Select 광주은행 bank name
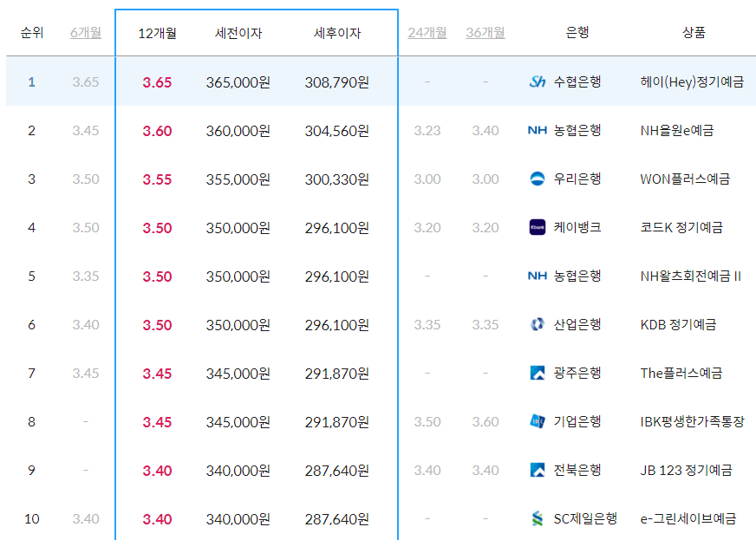Viewport: 756px width, 540px height. [577, 373]
